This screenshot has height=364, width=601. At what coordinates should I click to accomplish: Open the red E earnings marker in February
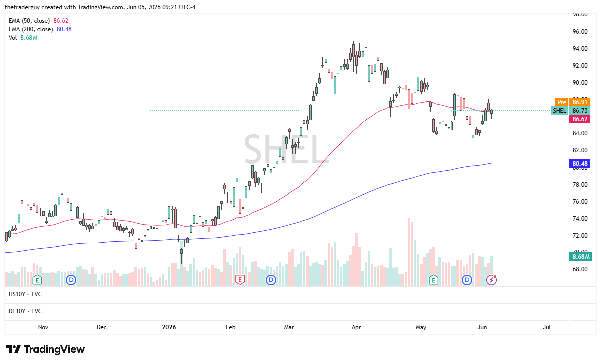pyautogui.click(x=240, y=280)
